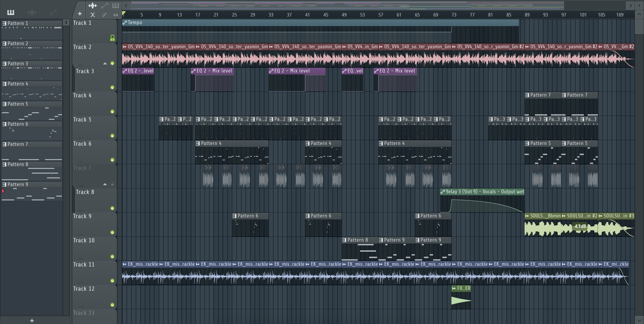Click the red arrow marker beside Pattern 9

3,191
